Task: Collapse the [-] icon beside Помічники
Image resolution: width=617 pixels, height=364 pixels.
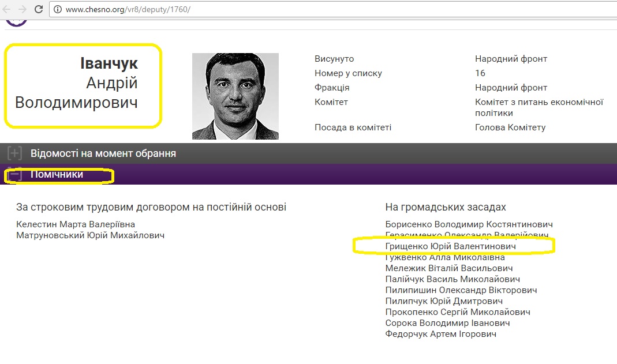Action: pos(14,174)
